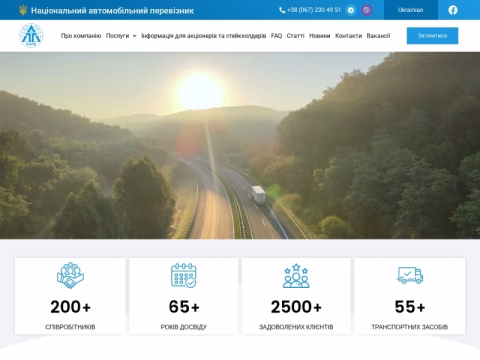Viewport: 480px width, 360px height.
Task: Open Інформація для акціонерів та стейкхолдерів
Action: click(204, 36)
